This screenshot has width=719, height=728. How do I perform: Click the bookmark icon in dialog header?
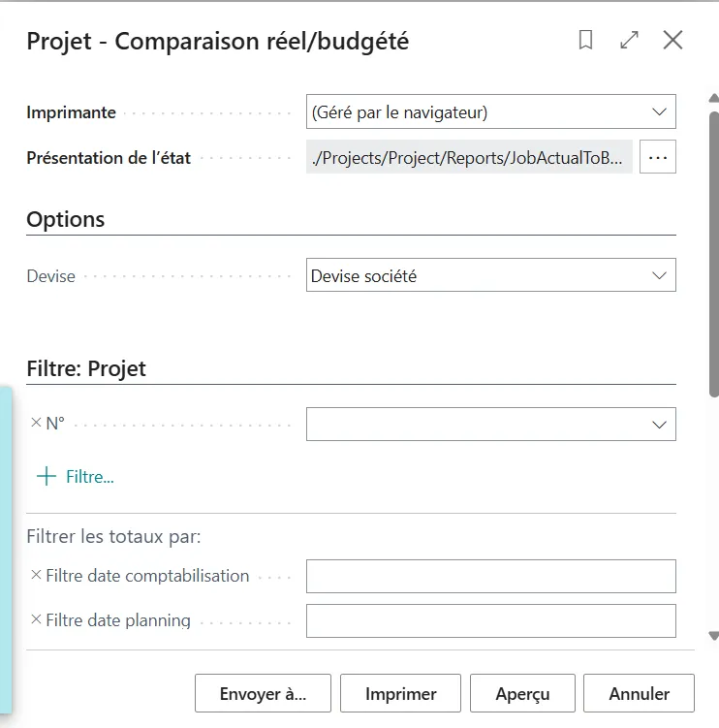(x=586, y=40)
